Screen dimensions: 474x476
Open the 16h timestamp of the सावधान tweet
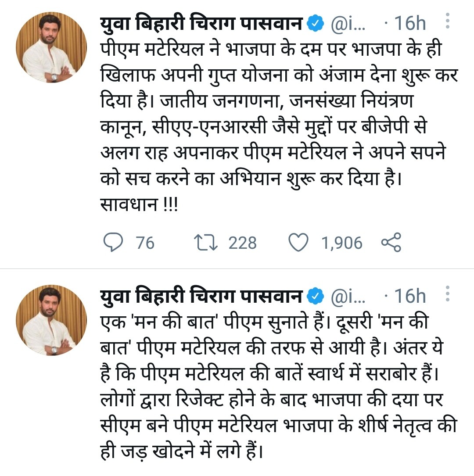(410, 23)
